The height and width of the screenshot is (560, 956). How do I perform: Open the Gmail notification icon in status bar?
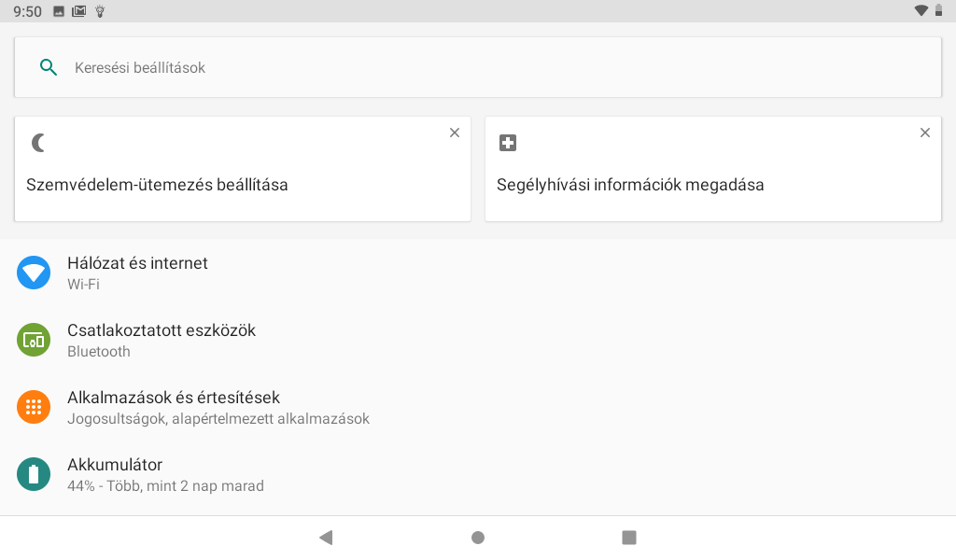tap(78, 11)
